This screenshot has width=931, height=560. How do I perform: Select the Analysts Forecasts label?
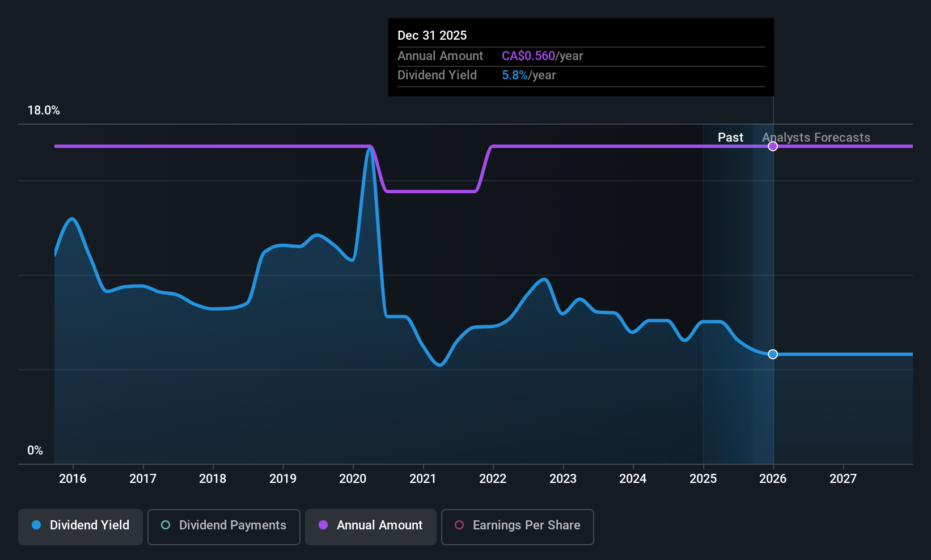click(816, 137)
